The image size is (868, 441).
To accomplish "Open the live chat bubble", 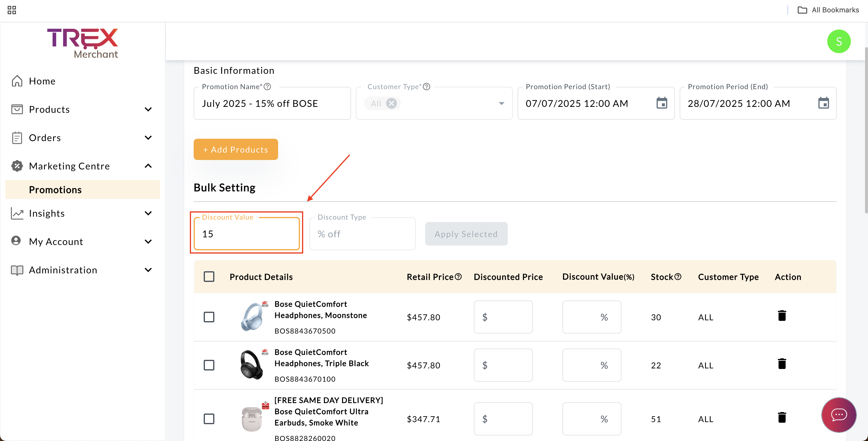I will [x=838, y=414].
